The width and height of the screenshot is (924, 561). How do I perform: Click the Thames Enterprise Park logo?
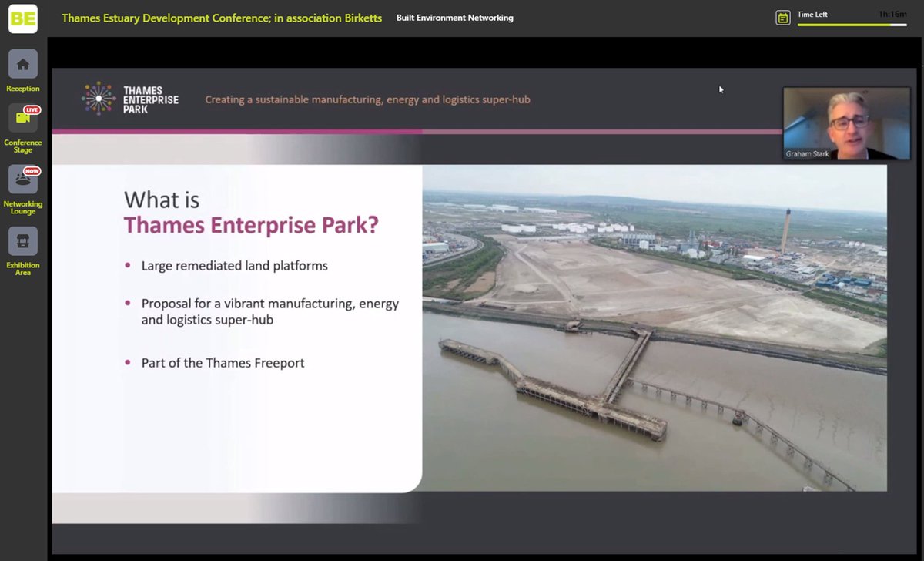130,99
